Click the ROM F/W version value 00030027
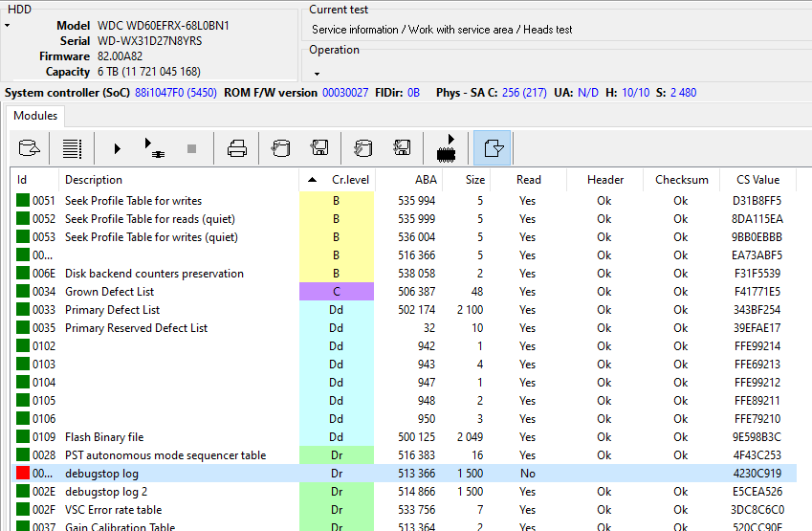The height and width of the screenshot is (531, 812). click(x=345, y=92)
